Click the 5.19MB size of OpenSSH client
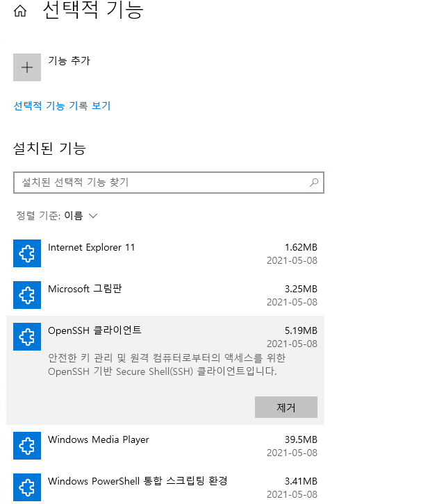Screen dimensions: 446x504 [301, 330]
